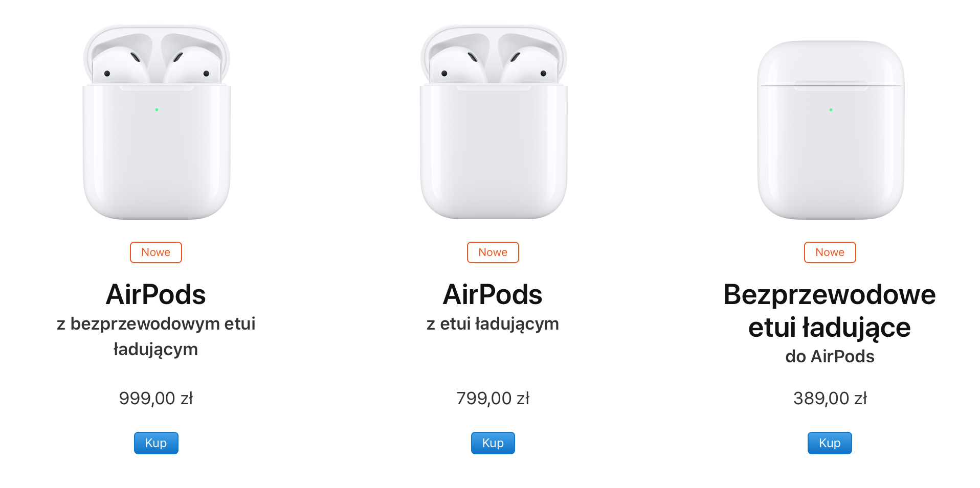Screen dimensions: 980x488
Task: Click Kup button for 999,00 zł AirPods
Action: tap(156, 443)
